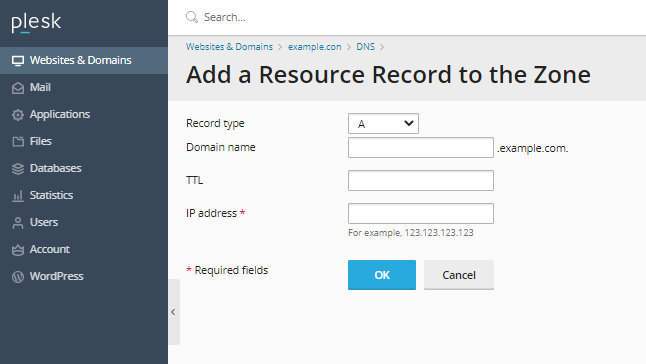Click the search magnifier icon

click(x=192, y=17)
